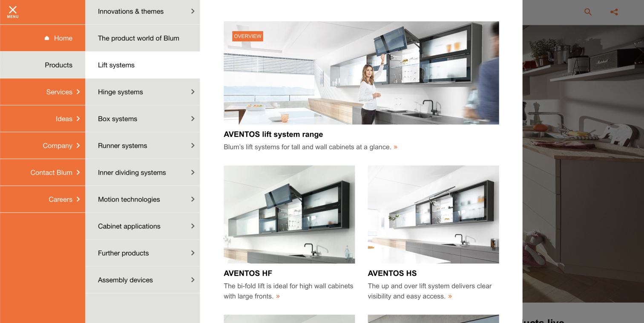
Task: Click the arrow after 'with large fronts.'
Action: tap(278, 296)
